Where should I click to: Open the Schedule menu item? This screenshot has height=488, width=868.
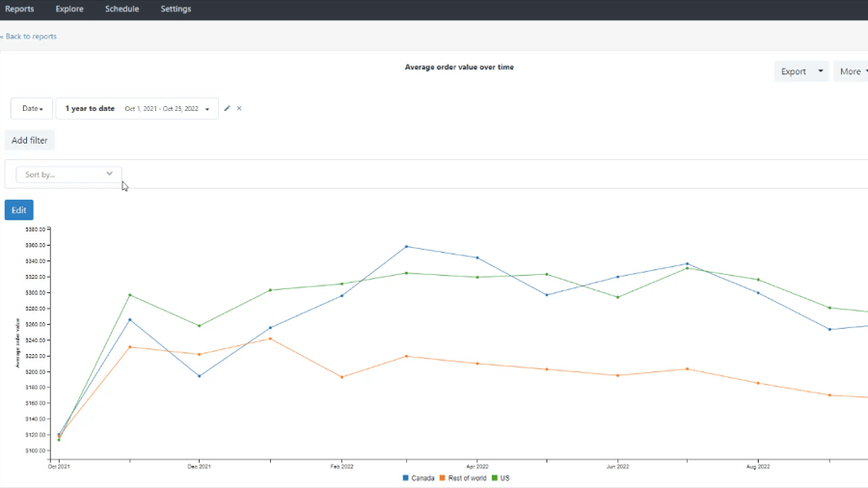[x=122, y=9]
